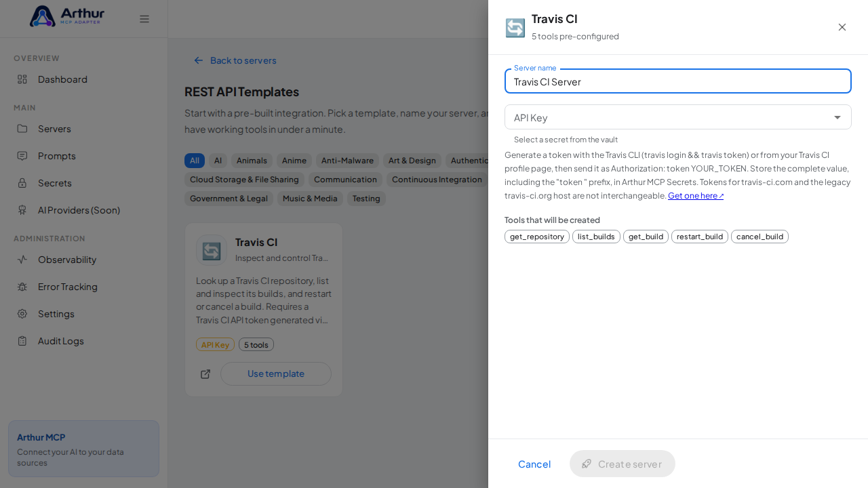Click the AI Providers icon
The image size is (868, 488).
(x=22, y=210)
